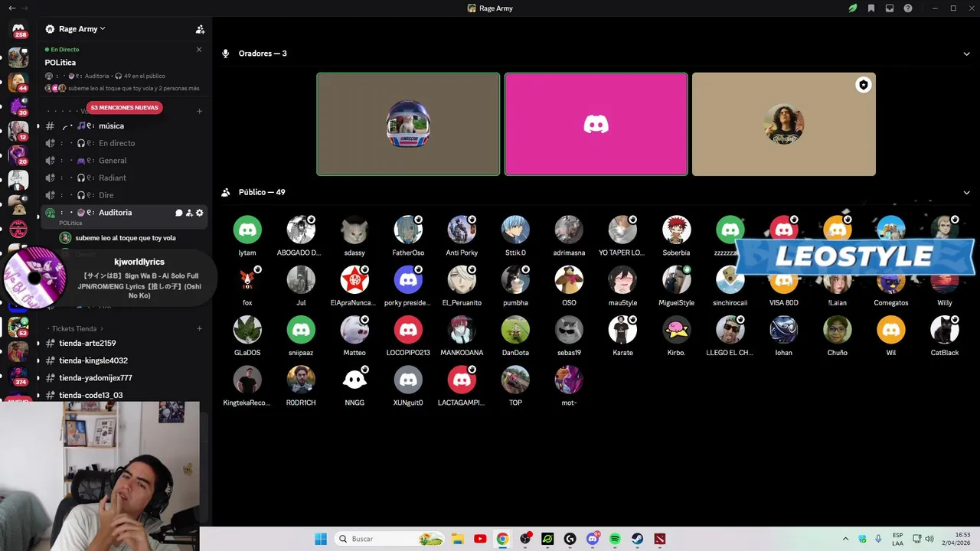Screen dimensions: 980x551
Task: Open GLaDOS avatar in the audience
Action: click(x=247, y=330)
